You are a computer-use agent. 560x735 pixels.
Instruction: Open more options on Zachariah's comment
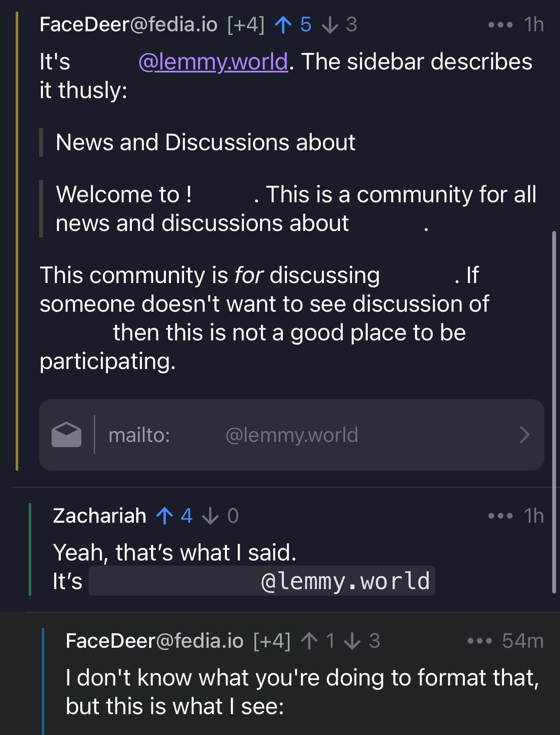point(500,516)
